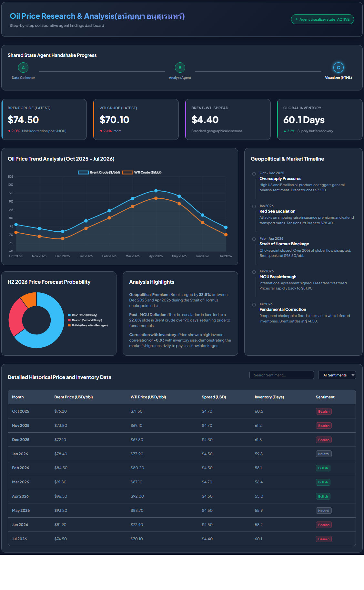Image resolution: width=364 pixels, height=590 pixels.
Task: Click the 61.8 inventory cell
Action: point(258,440)
